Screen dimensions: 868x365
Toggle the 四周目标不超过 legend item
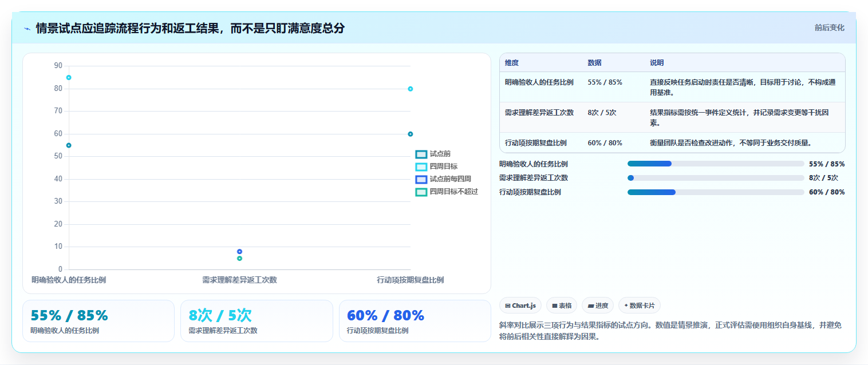click(x=447, y=192)
